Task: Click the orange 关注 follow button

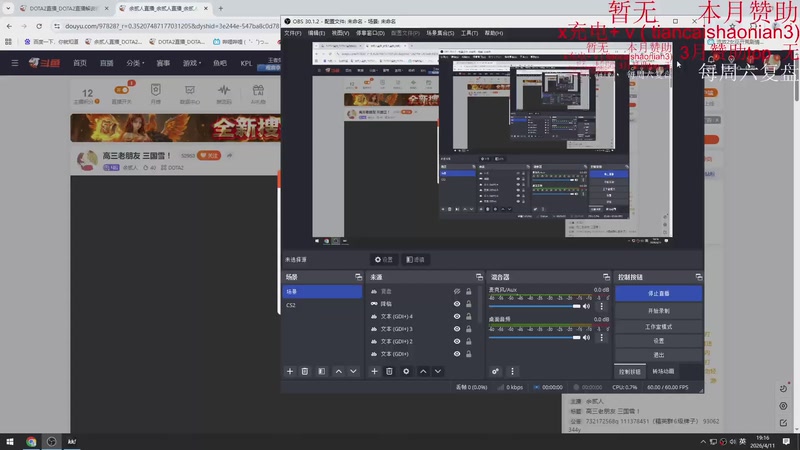Action: tap(209, 156)
